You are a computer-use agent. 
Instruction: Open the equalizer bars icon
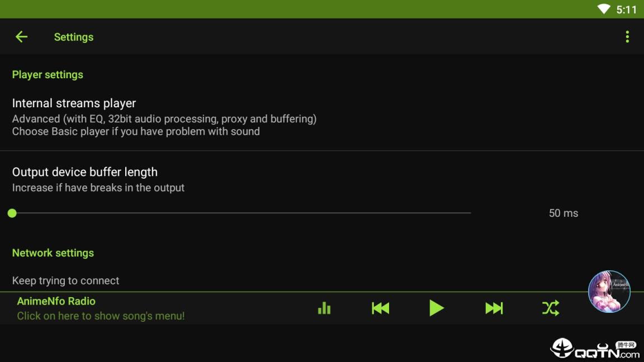tap(324, 308)
